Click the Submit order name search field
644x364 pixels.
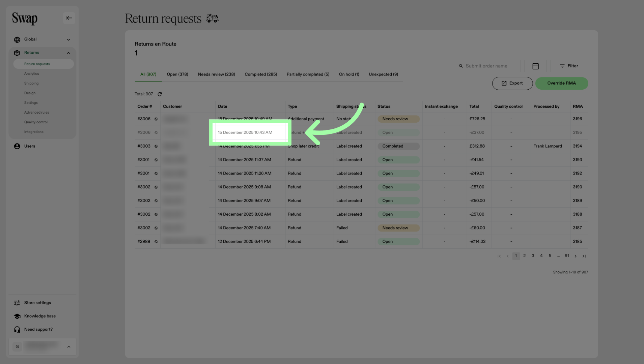487,66
